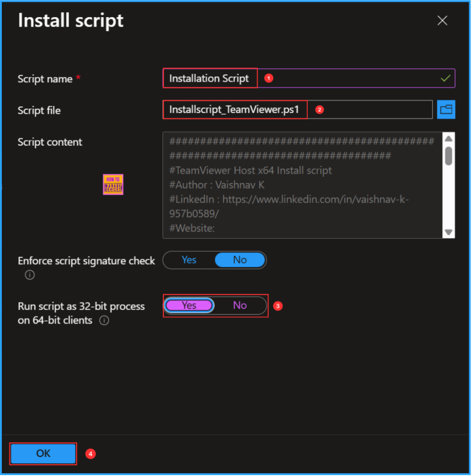Select No on signature check toggle
471x476 pixels.
tap(240, 260)
